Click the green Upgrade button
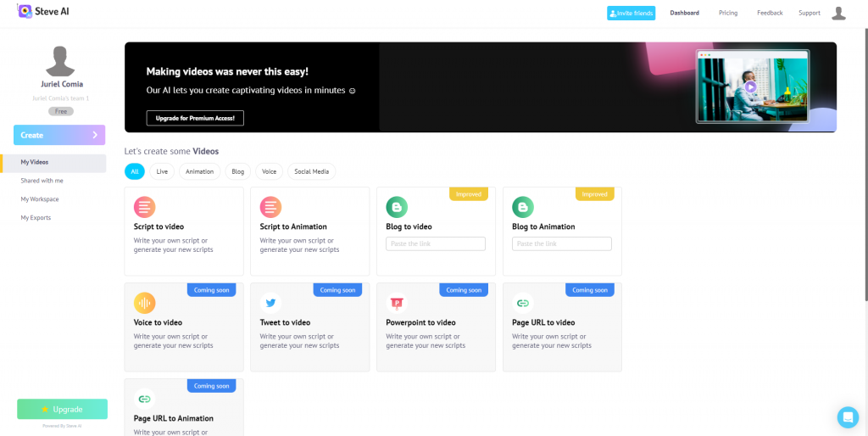The height and width of the screenshot is (436, 868). [x=62, y=410]
